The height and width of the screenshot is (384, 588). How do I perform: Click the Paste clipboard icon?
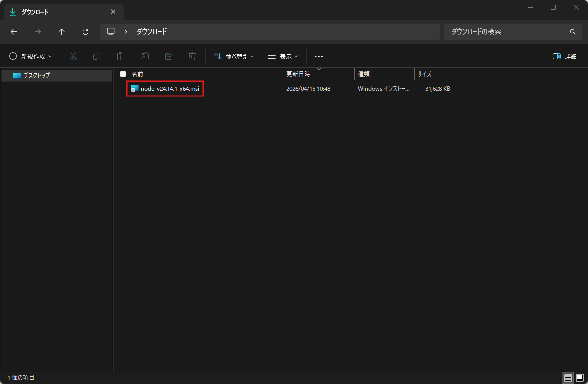point(121,56)
